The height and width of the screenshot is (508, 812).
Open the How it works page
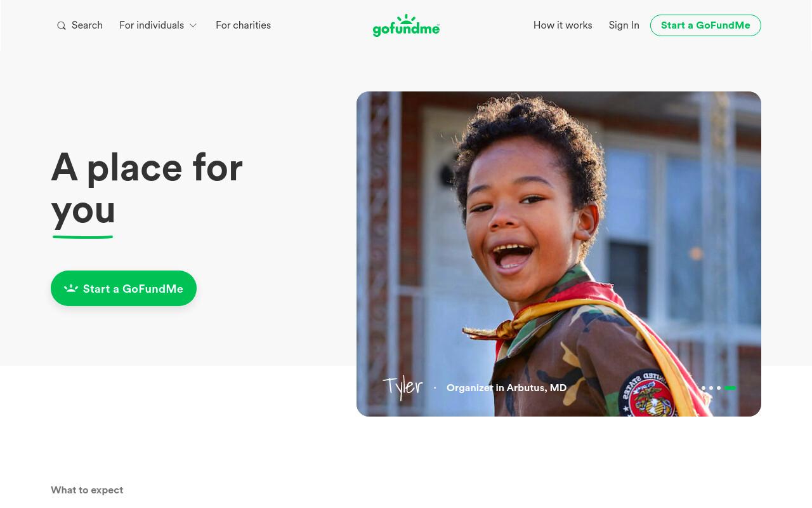(563, 25)
